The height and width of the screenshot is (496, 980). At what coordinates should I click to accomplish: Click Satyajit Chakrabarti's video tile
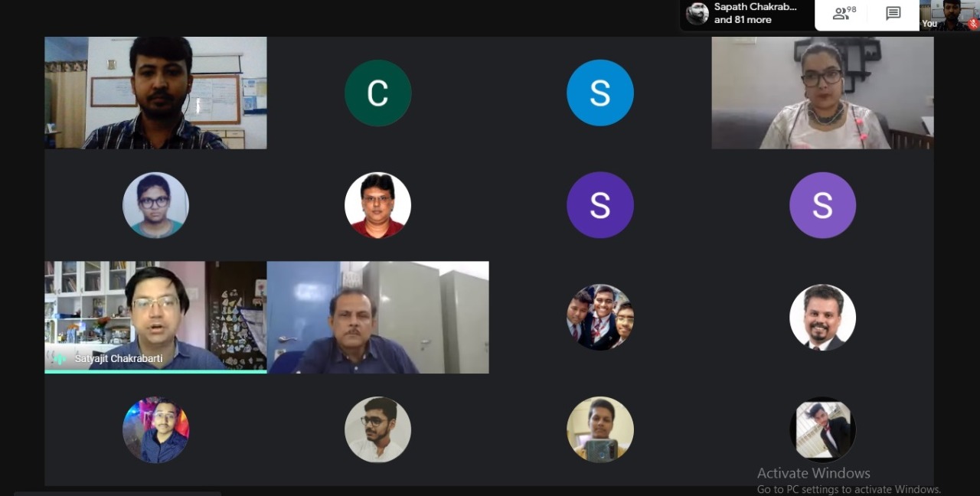(155, 317)
